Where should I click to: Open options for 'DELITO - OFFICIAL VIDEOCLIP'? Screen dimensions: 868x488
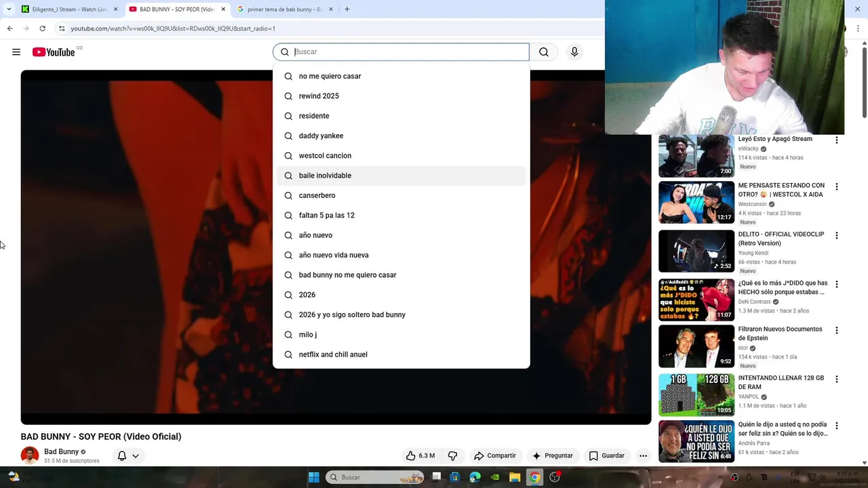(x=836, y=235)
